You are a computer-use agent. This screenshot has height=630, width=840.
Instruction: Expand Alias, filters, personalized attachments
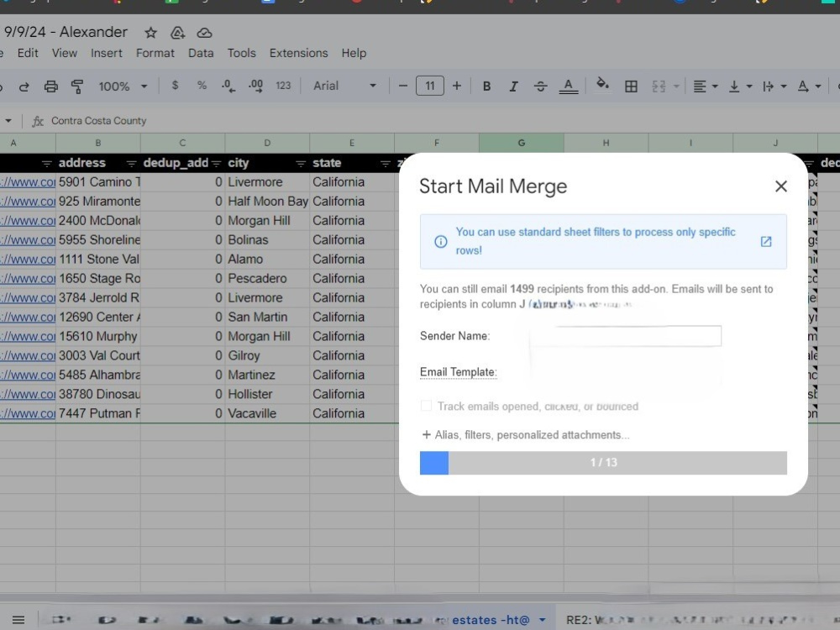point(525,435)
